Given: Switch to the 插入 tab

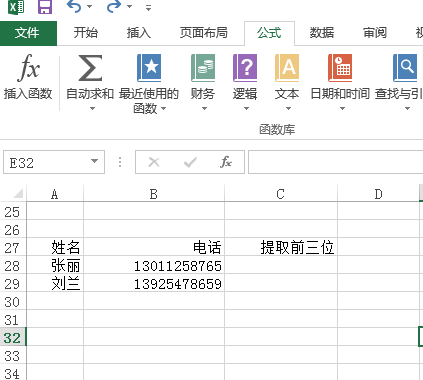Looking at the screenshot, I should 139,33.
